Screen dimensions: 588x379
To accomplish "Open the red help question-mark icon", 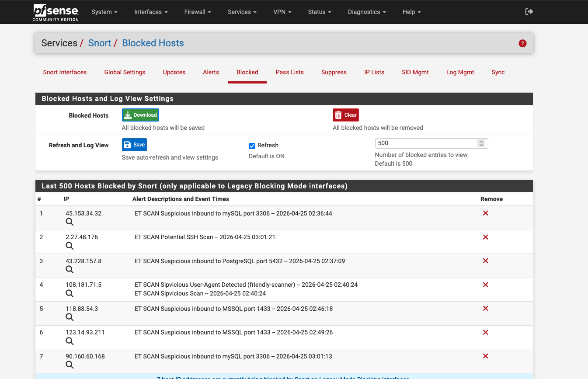I will pyautogui.click(x=522, y=43).
